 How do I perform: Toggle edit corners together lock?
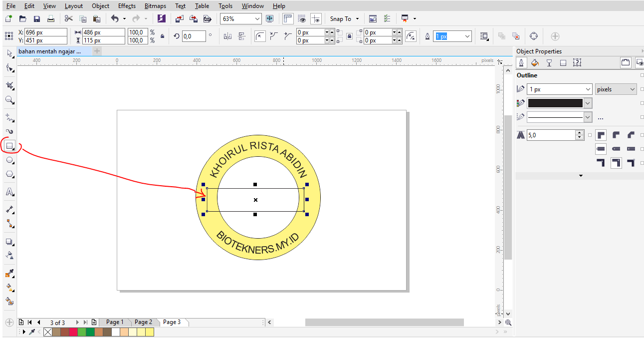click(x=349, y=36)
